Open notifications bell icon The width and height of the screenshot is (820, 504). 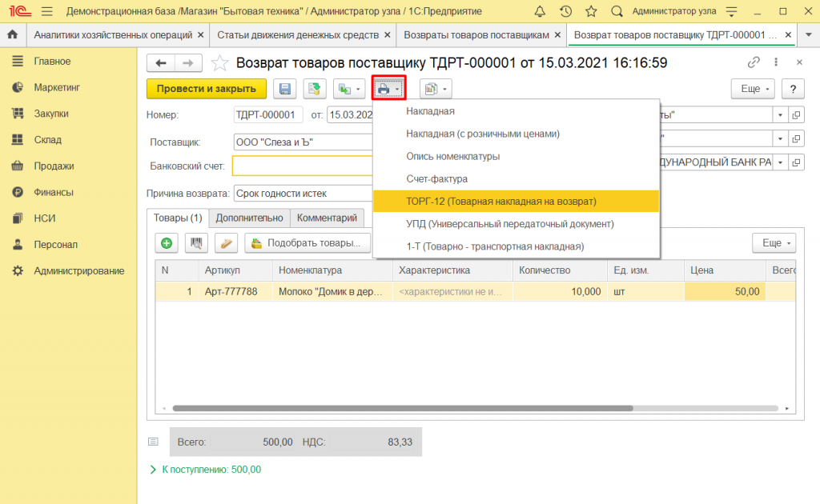tap(541, 12)
